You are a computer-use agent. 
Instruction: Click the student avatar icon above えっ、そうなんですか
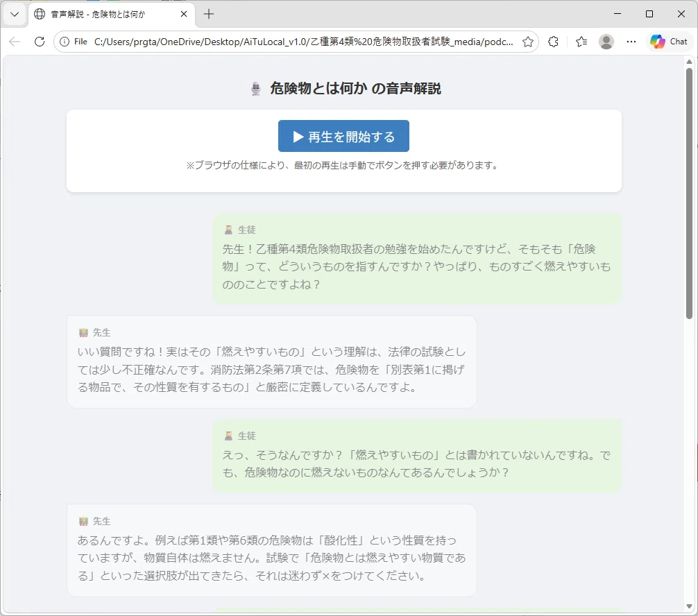[228, 436]
